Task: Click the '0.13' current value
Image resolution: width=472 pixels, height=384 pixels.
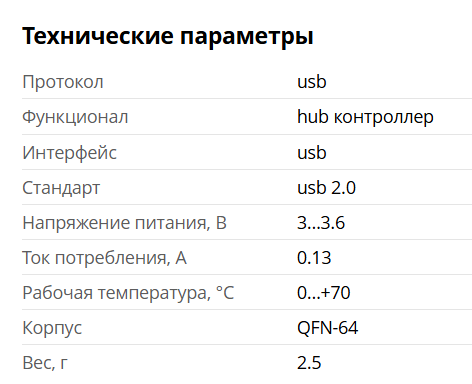Action: (314, 258)
